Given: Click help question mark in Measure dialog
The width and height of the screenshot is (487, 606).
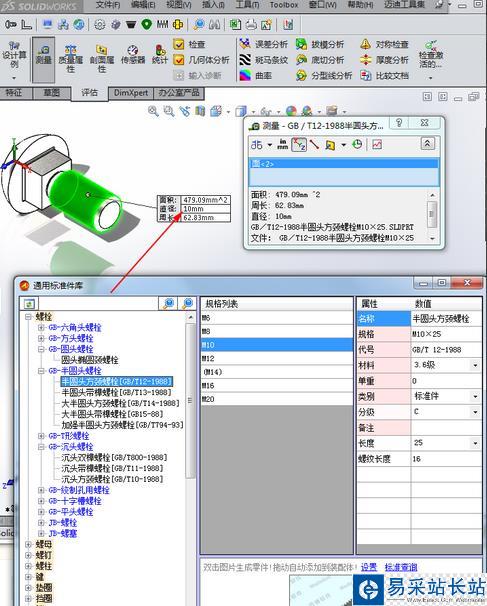Looking at the screenshot, I should pos(399,123).
